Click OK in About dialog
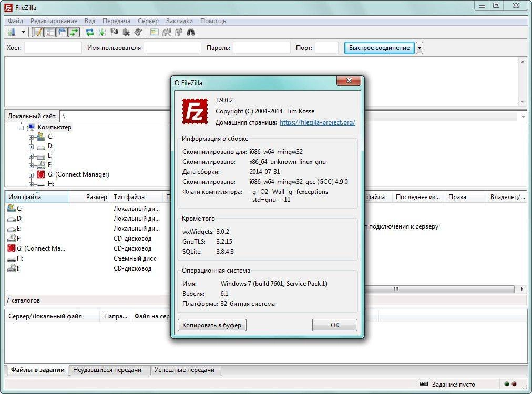The image size is (532, 394). (x=334, y=325)
